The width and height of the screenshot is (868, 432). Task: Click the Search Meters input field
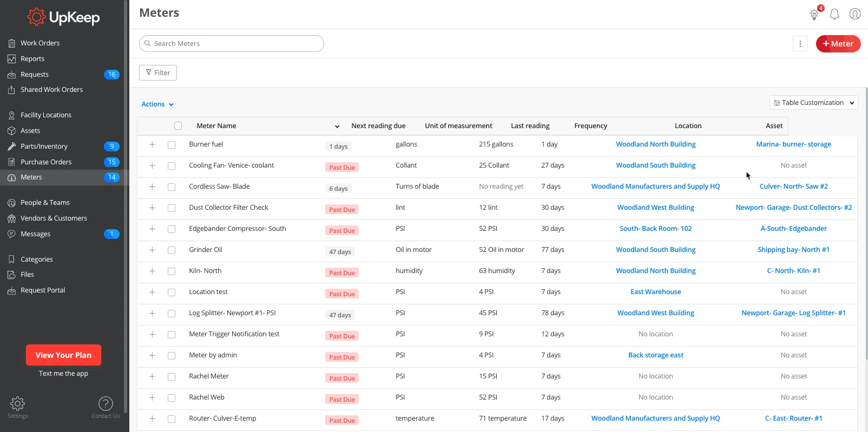pos(232,44)
